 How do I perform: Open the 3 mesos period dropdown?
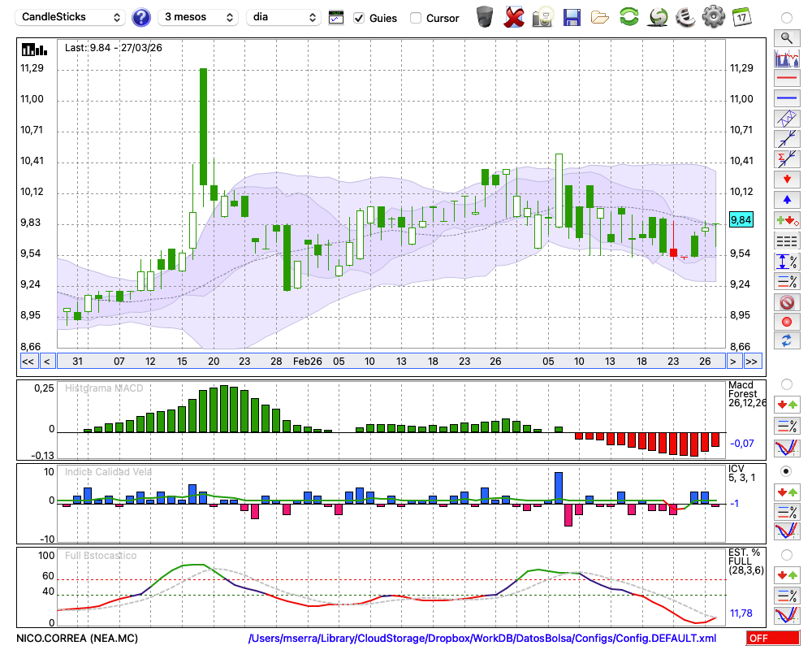point(198,17)
